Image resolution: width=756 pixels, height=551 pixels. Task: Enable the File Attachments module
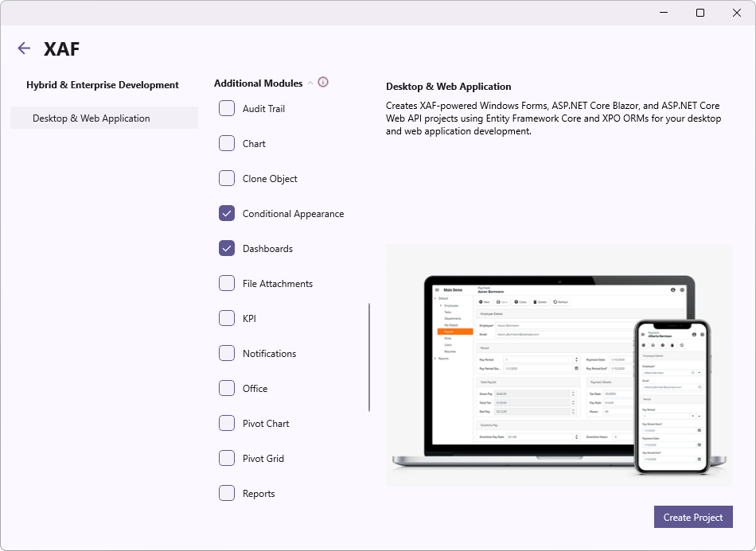[227, 284]
